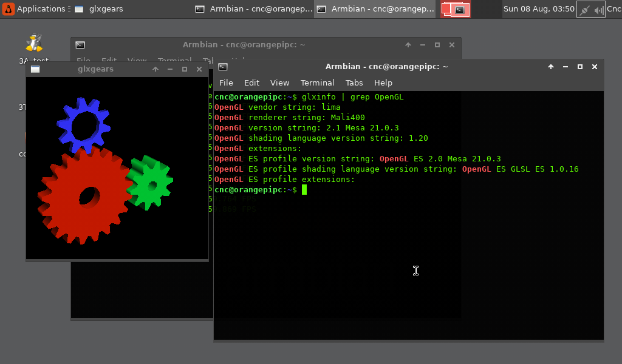Open the View menu in the front terminal
This screenshot has height=364, width=622.
pos(279,83)
